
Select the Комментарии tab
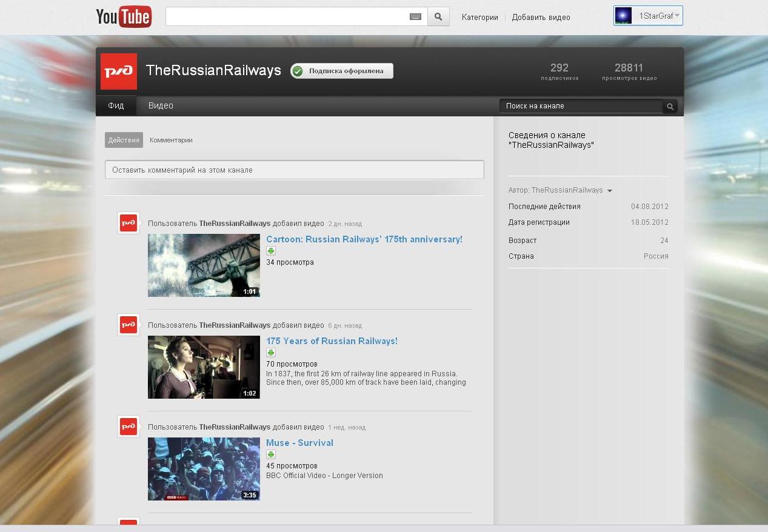click(x=171, y=140)
